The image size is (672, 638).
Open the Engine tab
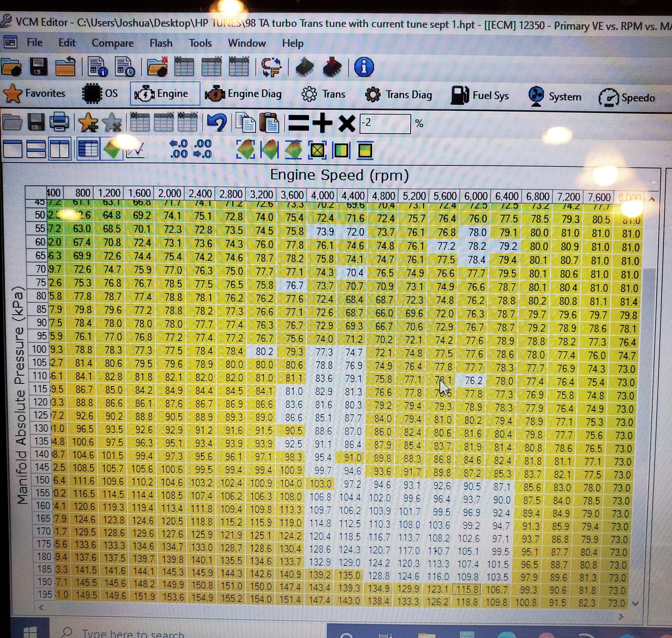(x=165, y=93)
